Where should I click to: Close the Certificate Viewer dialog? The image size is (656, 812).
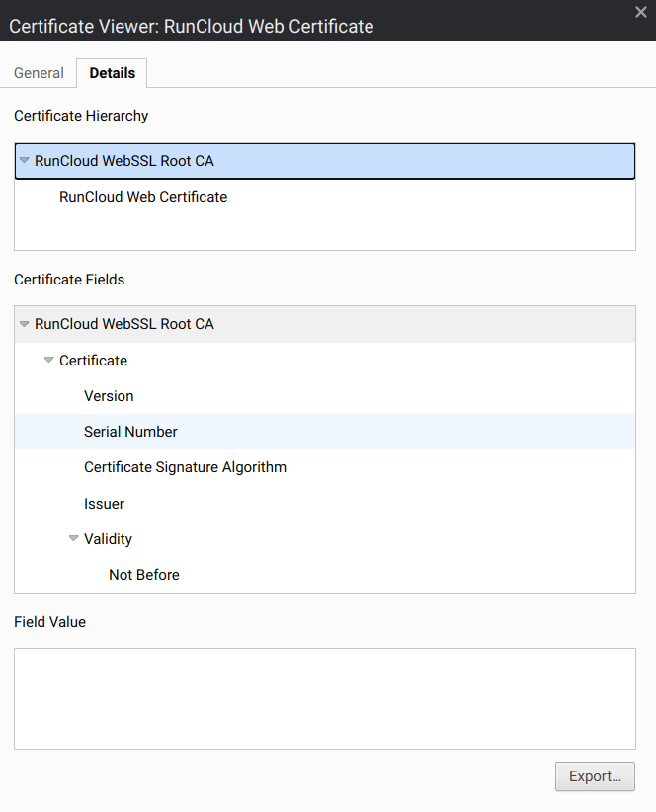(x=641, y=12)
